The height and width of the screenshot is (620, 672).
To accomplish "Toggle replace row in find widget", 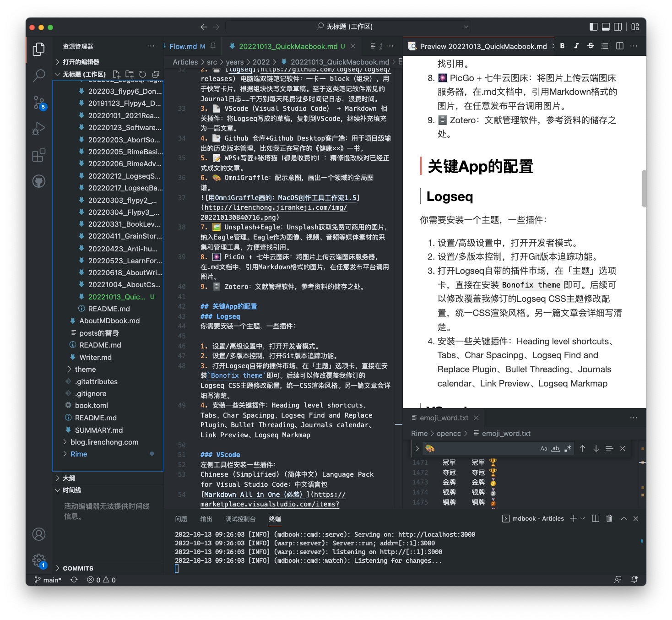I will tap(417, 448).
